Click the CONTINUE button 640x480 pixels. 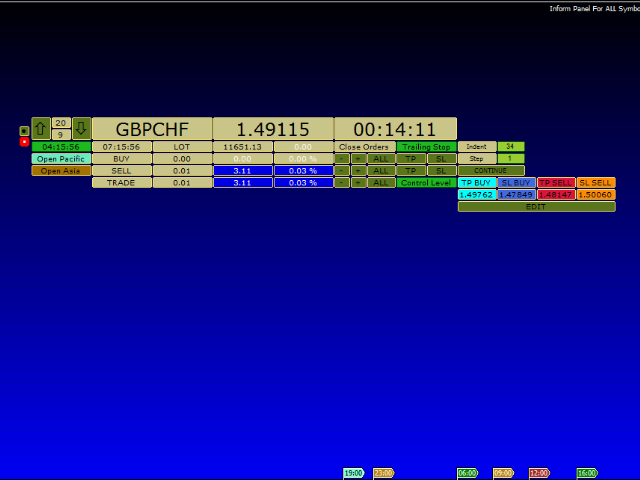[x=491, y=171]
